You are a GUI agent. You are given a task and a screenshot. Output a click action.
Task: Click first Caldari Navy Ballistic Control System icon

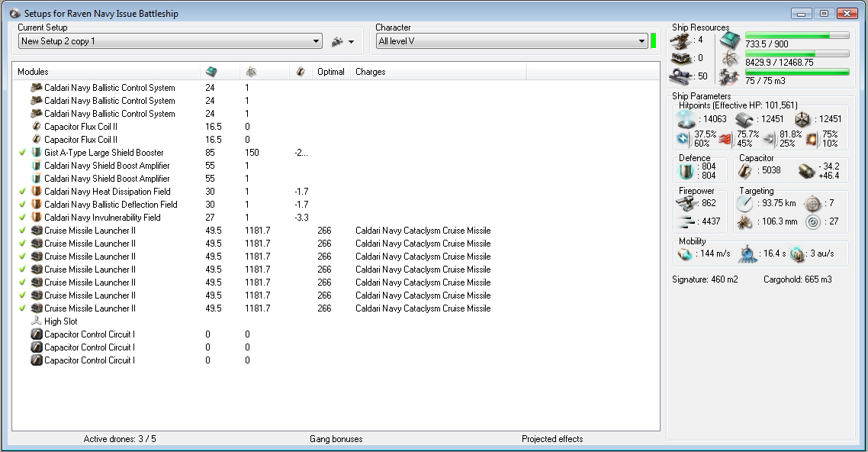point(37,88)
